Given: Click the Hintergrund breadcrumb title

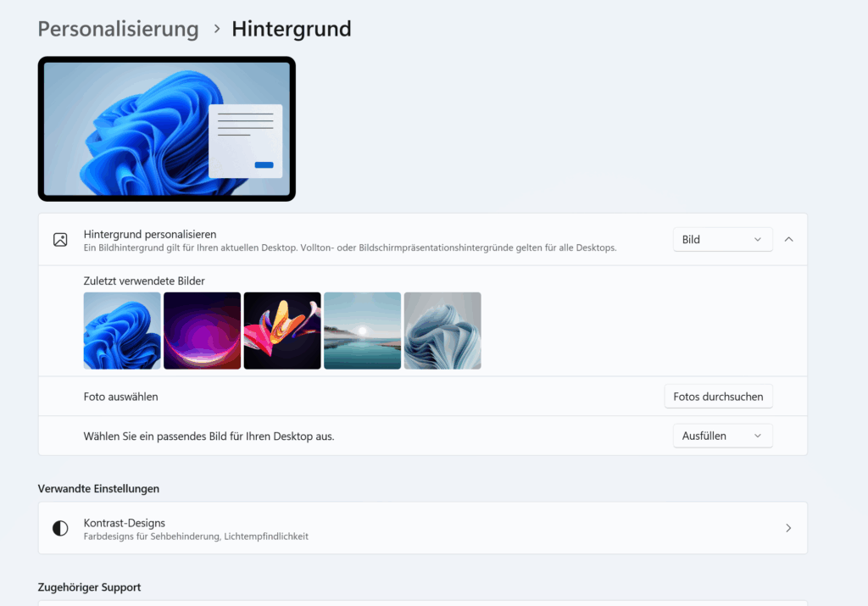Looking at the screenshot, I should 292,29.
